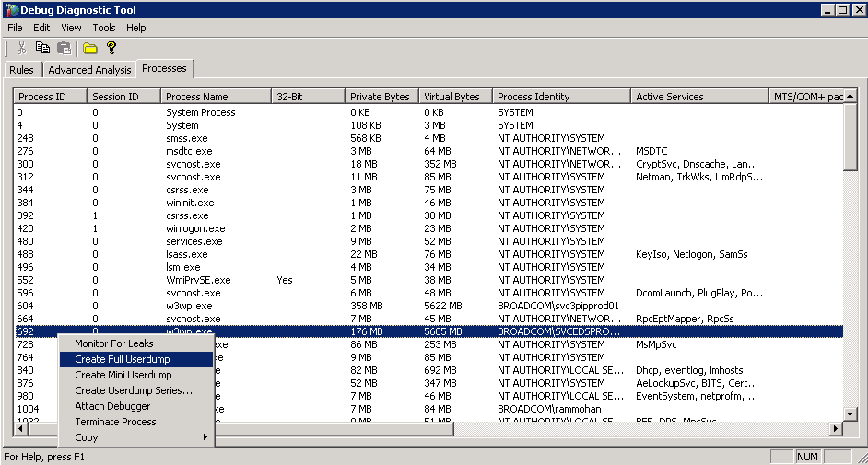Image resolution: width=868 pixels, height=465 pixels.
Task: Click the vertical scrollbar thumb
Action: point(850,136)
